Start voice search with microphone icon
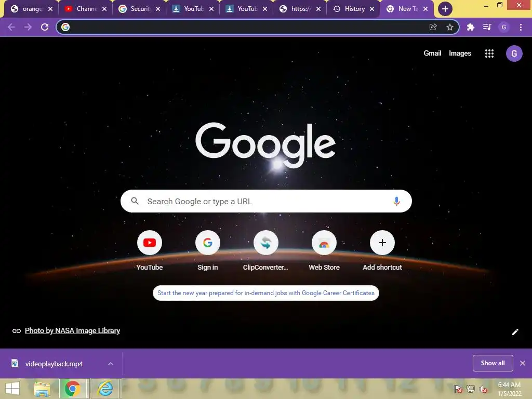The height and width of the screenshot is (399, 532). point(396,201)
